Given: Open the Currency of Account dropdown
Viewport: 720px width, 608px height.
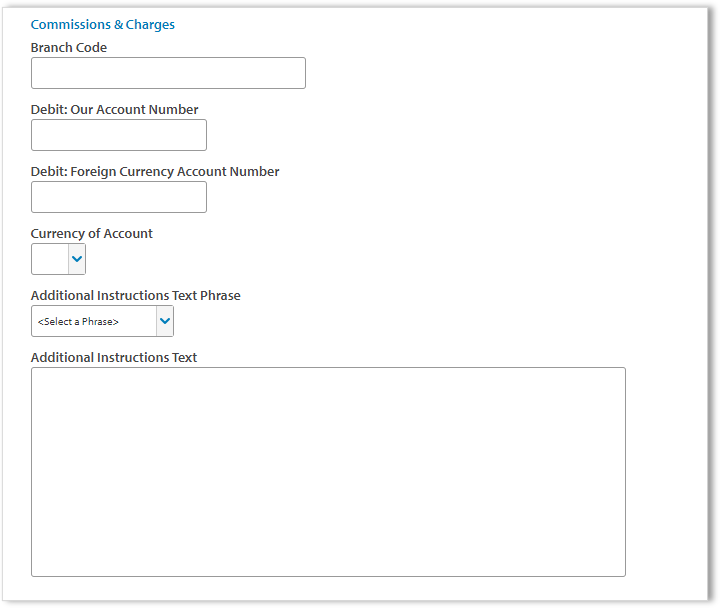Looking at the screenshot, I should (58, 259).
